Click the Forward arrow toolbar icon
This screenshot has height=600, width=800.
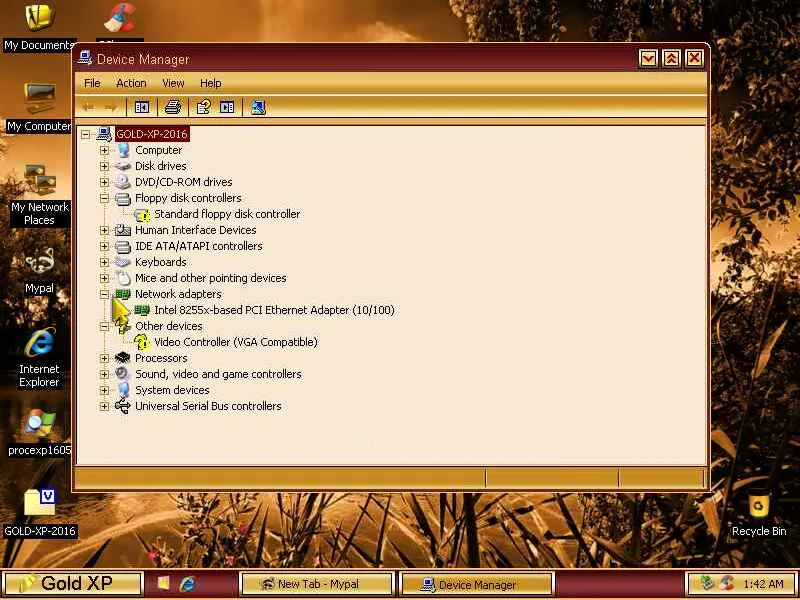(x=110, y=107)
